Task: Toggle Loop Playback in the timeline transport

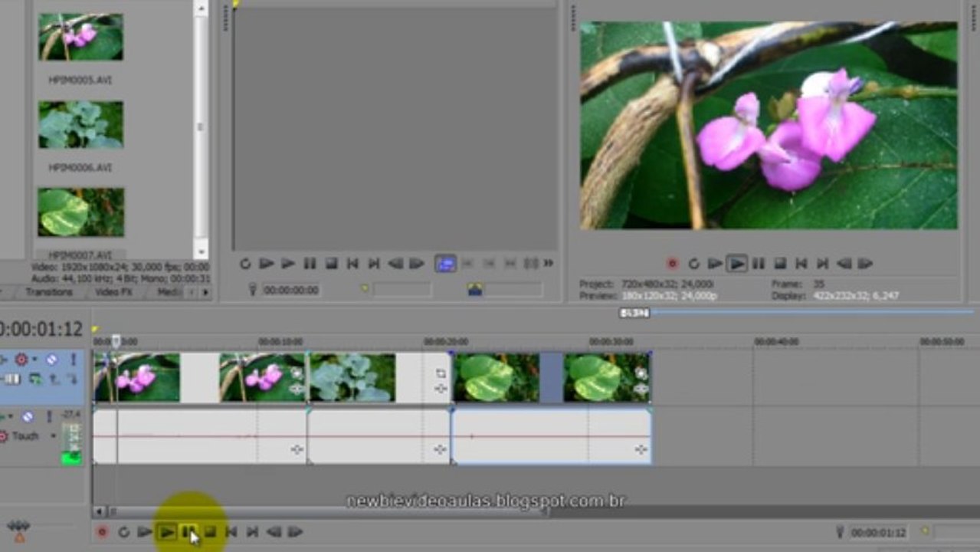Action: (x=123, y=531)
